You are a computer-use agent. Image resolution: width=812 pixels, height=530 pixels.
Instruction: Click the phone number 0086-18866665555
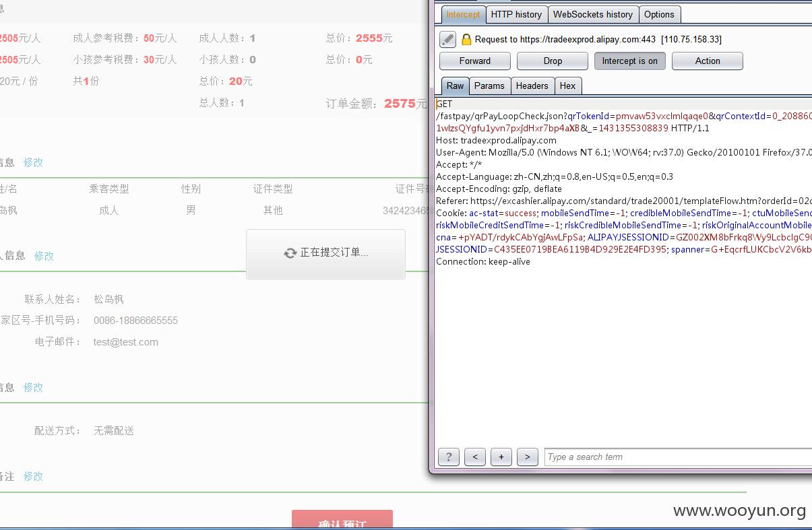(x=135, y=321)
